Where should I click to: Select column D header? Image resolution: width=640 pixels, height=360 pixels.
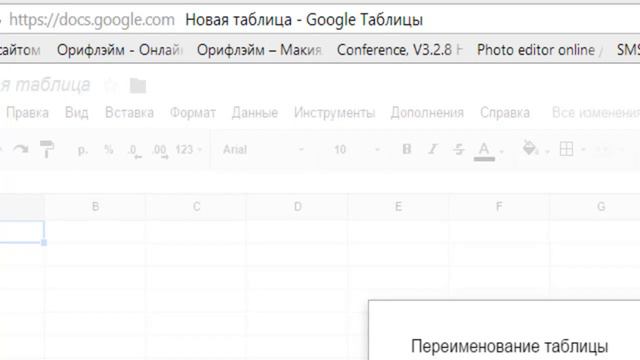(x=298, y=207)
